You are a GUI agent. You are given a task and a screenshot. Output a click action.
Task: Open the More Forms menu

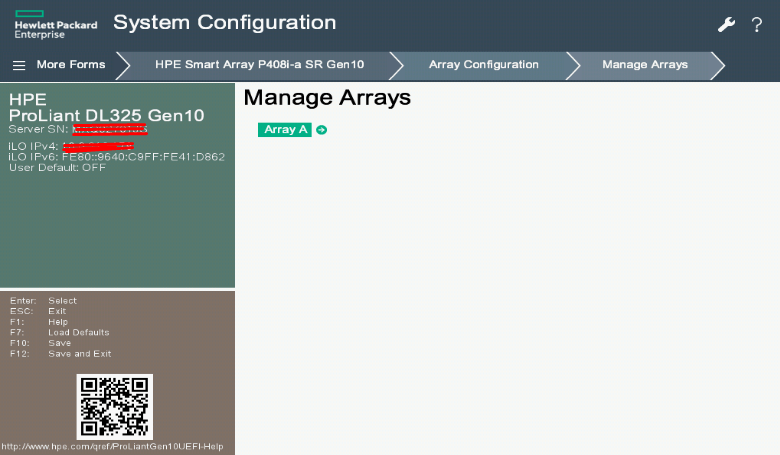click(x=70, y=65)
